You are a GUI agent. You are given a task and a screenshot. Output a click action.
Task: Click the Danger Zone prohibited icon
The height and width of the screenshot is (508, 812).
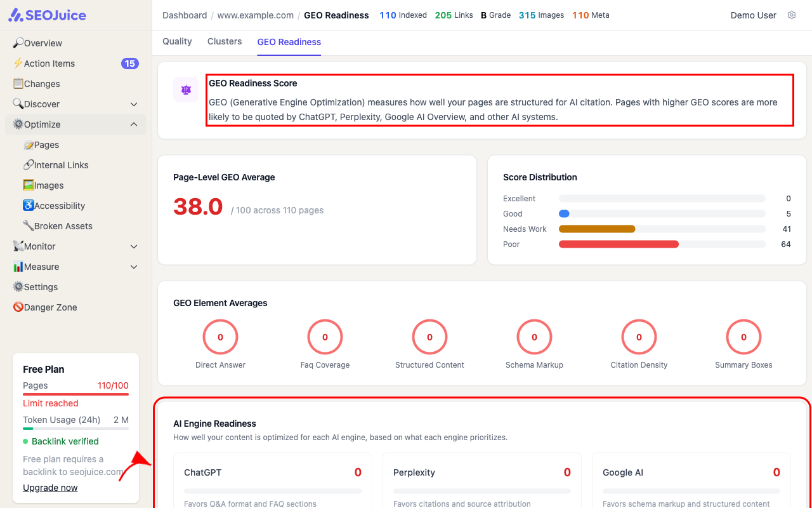coord(18,307)
